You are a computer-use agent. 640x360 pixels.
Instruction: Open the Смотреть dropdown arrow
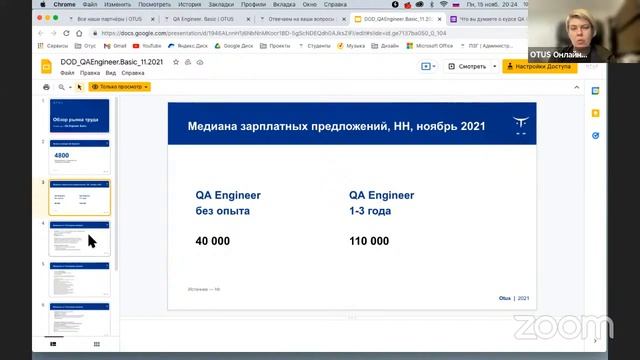pyautogui.click(x=494, y=67)
